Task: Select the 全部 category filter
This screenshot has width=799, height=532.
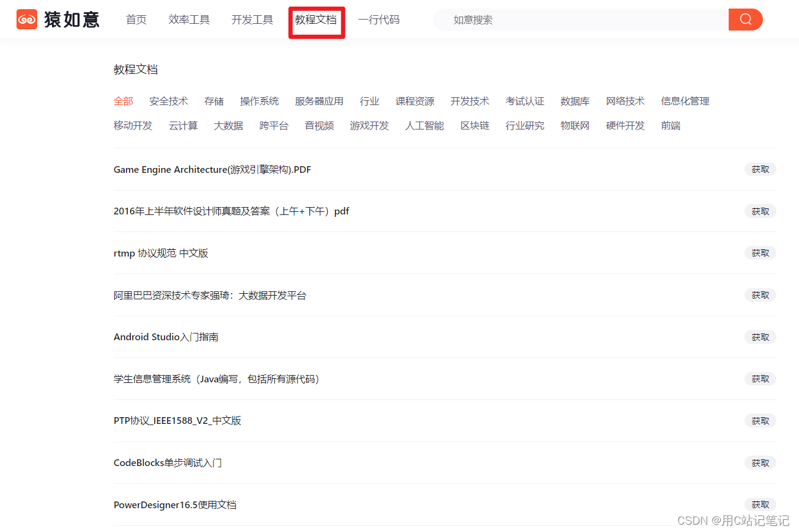Action: 123,101
